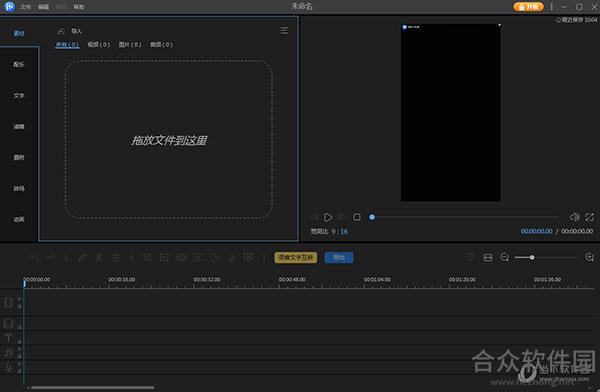Image resolution: width=600 pixels, height=392 pixels.
Task: Click the 00:00:48.00 timeline ruler mark
Action: [x=292, y=279]
